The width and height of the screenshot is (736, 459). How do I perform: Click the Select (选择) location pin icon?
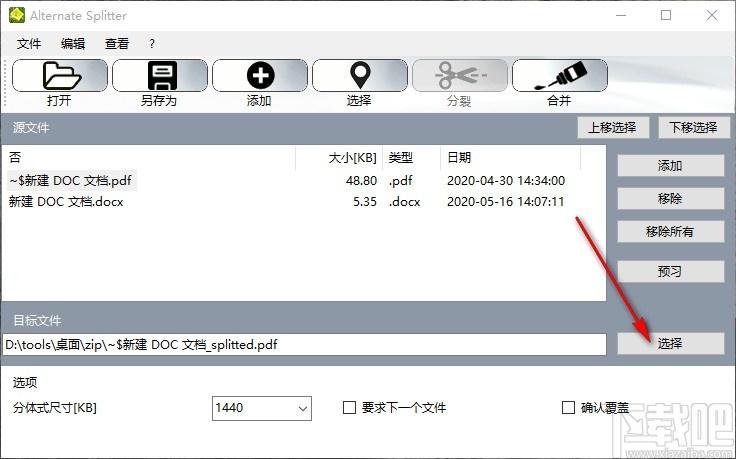pyautogui.click(x=359, y=76)
